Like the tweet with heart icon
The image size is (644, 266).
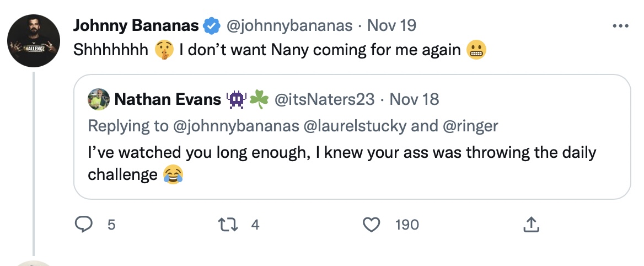(x=373, y=225)
